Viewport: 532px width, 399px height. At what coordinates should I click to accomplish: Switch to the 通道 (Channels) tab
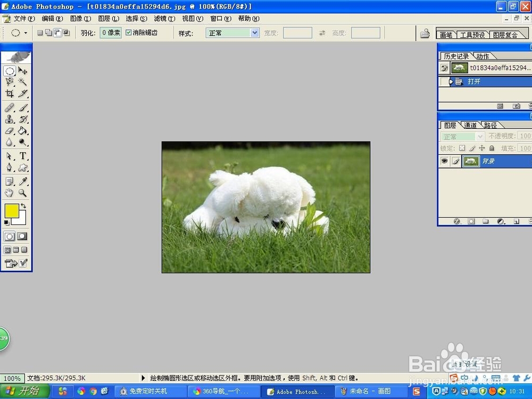tap(470, 125)
